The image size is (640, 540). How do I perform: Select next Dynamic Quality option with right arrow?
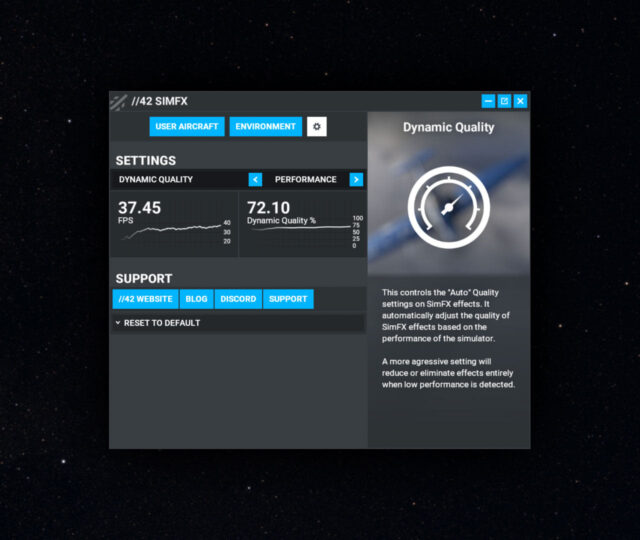pos(356,180)
